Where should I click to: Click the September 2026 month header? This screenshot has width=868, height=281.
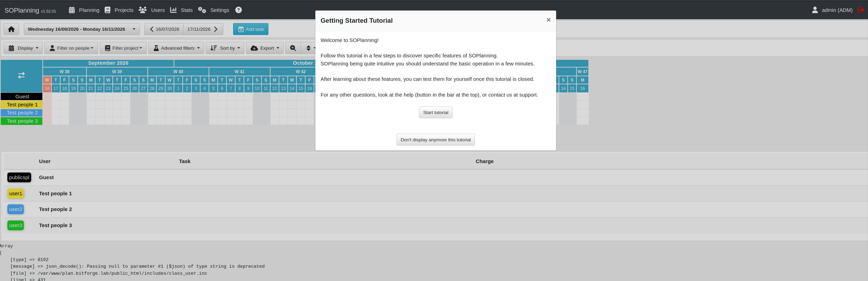pyautogui.click(x=108, y=63)
